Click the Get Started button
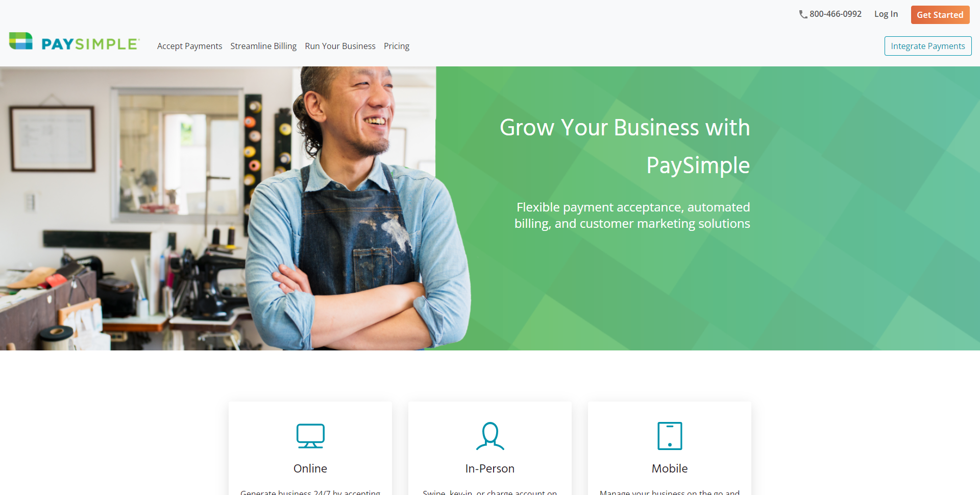This screenshot has height=495, width=980. pos(940,15)
